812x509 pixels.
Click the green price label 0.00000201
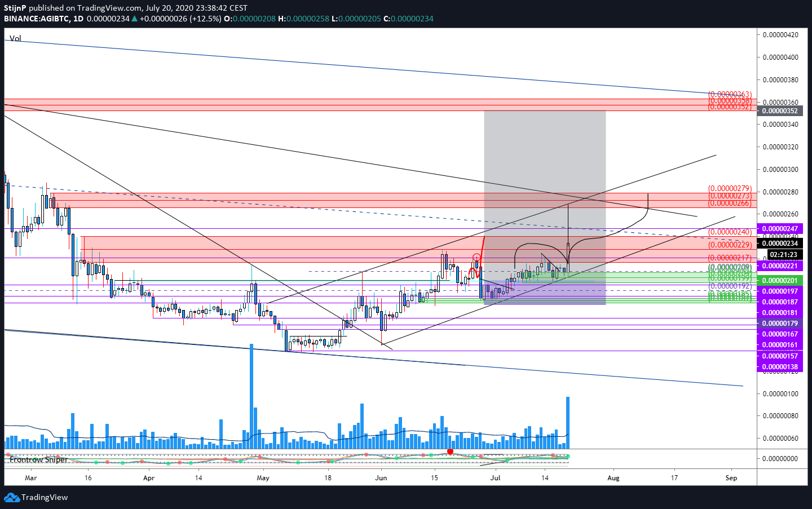(780, 281)
